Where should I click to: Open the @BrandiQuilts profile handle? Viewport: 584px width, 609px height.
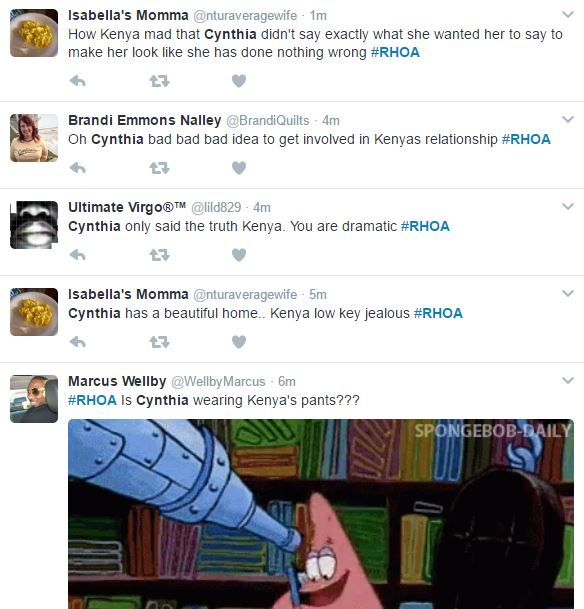(x=268, y=121)
